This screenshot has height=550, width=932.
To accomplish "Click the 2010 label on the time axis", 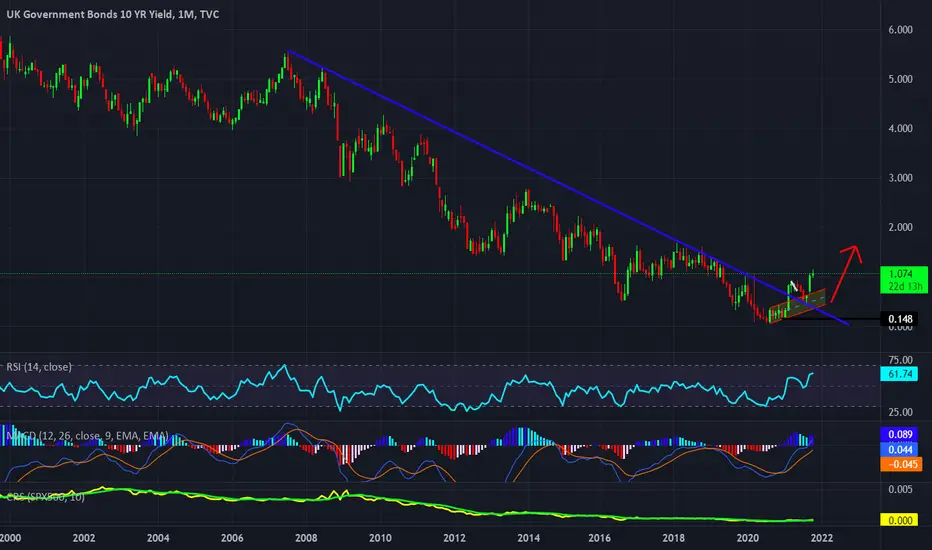I will [x=380, y=538].
